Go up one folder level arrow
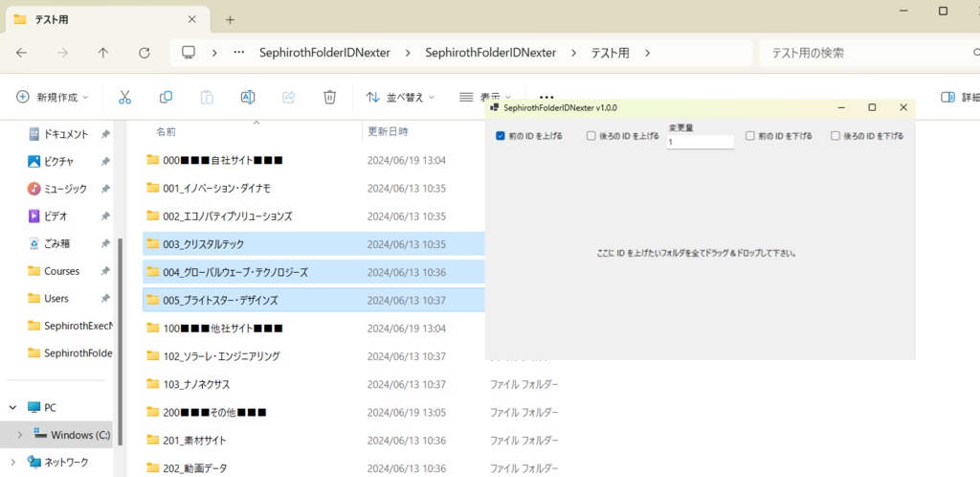 [x=103, y=53]
